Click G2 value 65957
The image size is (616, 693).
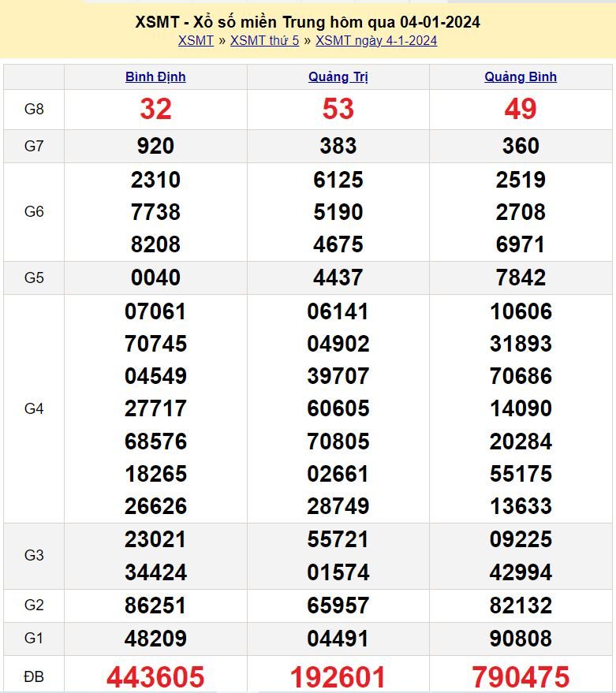[338, 605]
